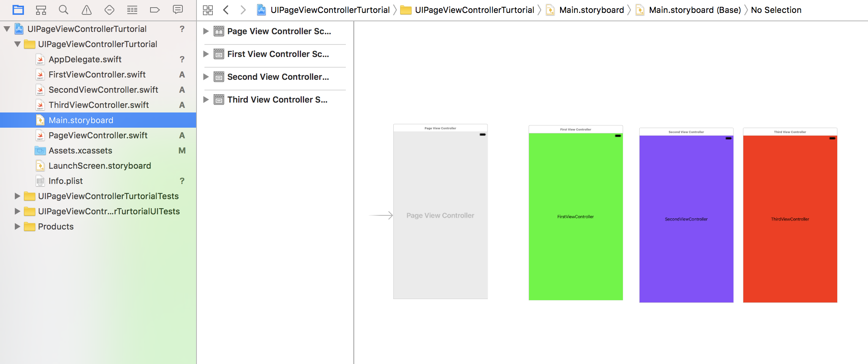Collapse the UIPageViewControllerTurtorial project root
The height and width of the screenshot is (364, 868).
coord(7,29)
